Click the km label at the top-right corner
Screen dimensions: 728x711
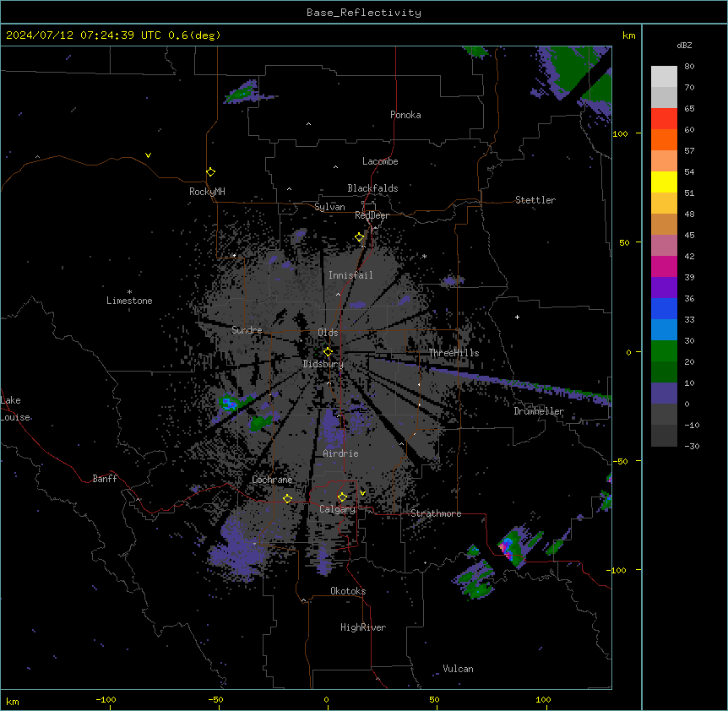(628, 35)
